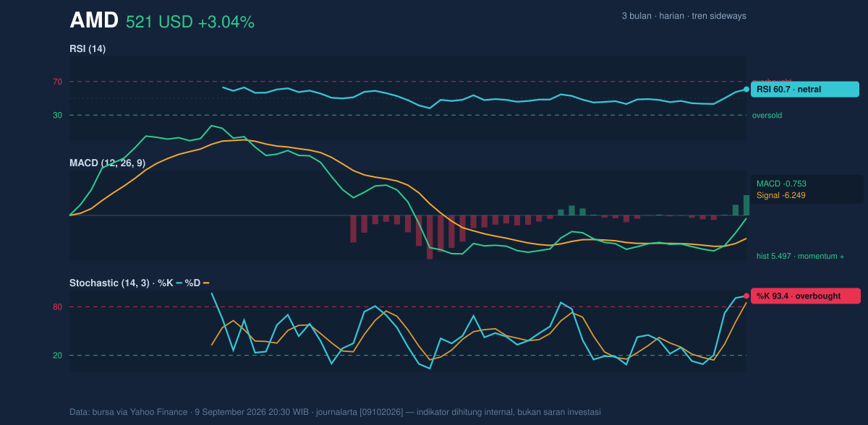Viewport: 868px width, 425px height.
Task: Click the RSI (14) panel heading
Action: [88, 48]
